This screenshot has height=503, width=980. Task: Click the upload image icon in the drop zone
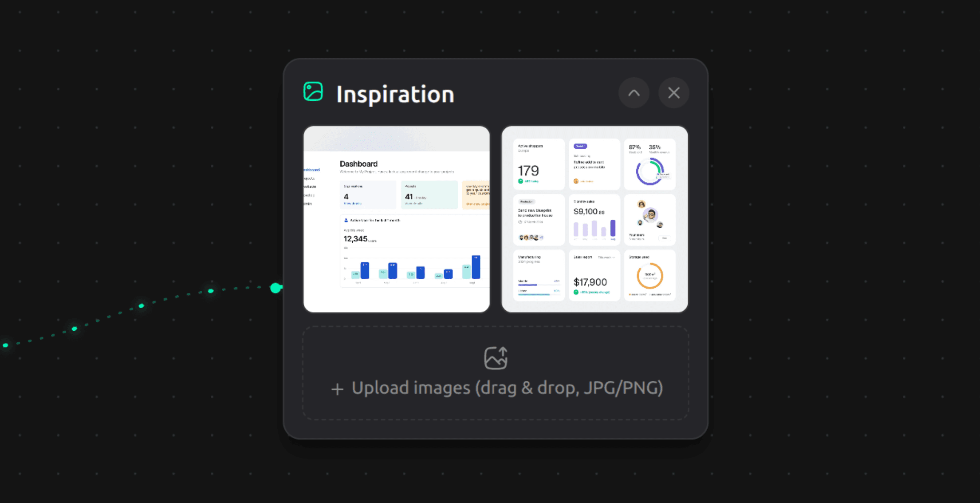point(496,358)
